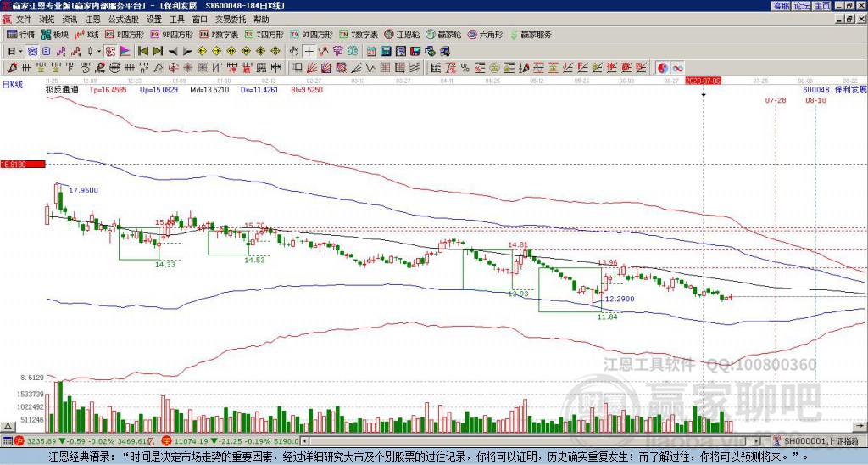This screenshot has height=465, width=868.
Task: Click the go-to-first-bar green arrow icon
Action: [143, 51]
